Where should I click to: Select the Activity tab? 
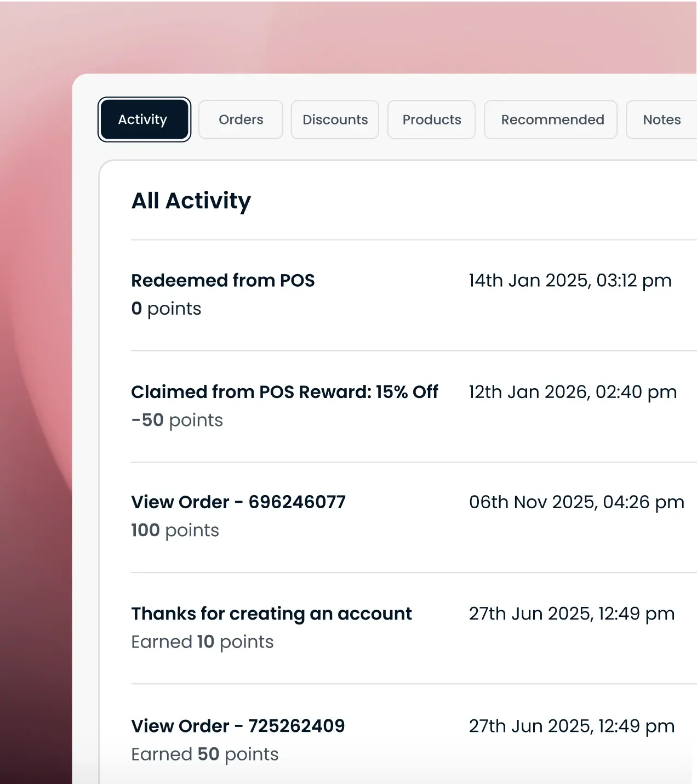[144, 119]
